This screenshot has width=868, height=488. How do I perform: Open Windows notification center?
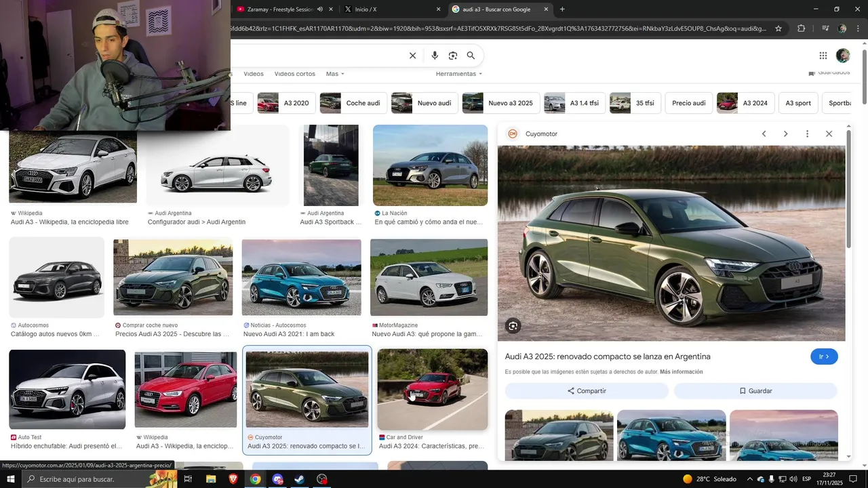(x=853, y=479)
